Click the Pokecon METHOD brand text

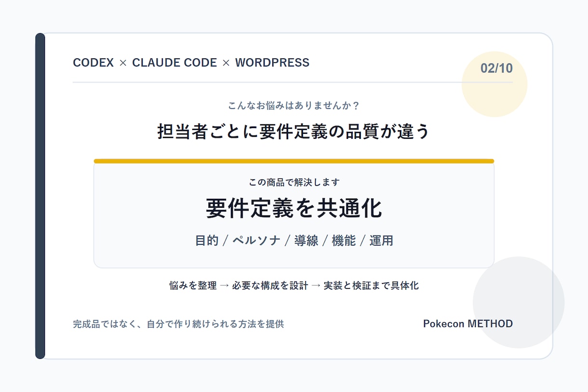pos(468,324)
